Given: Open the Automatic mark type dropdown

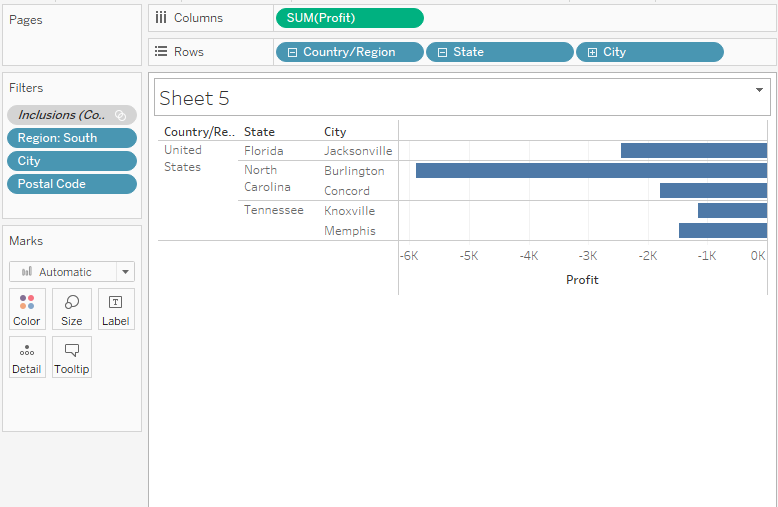Looking at the screenshot, I should (x=125, y=272).
